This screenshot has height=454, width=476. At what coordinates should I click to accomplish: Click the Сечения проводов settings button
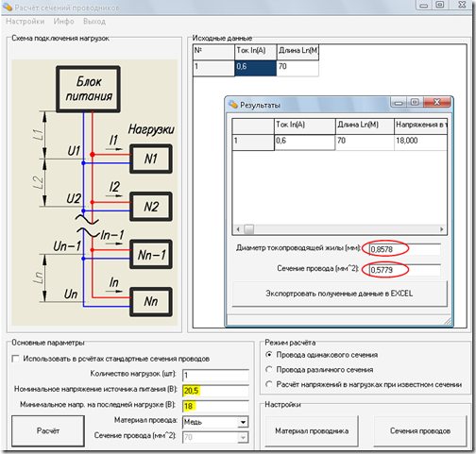coord(420,431)
